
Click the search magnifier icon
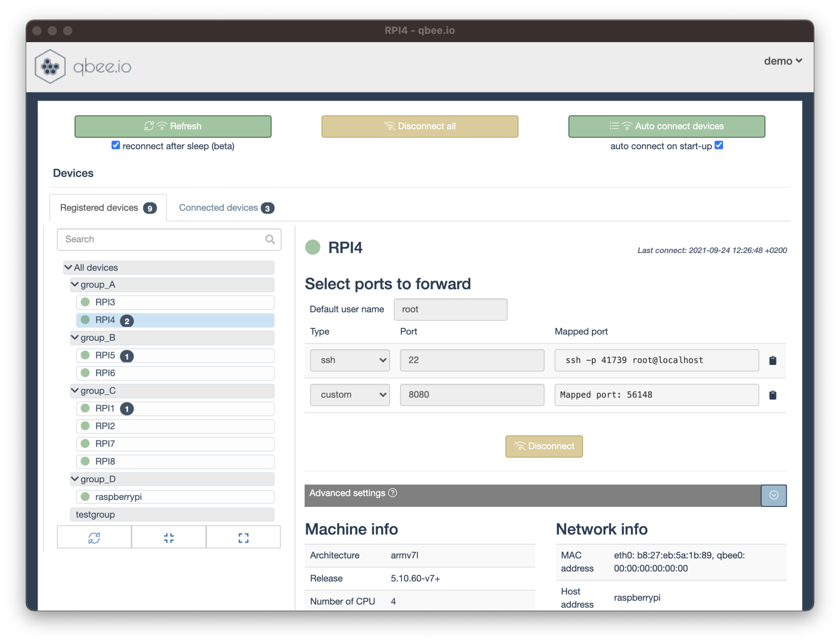269,239
